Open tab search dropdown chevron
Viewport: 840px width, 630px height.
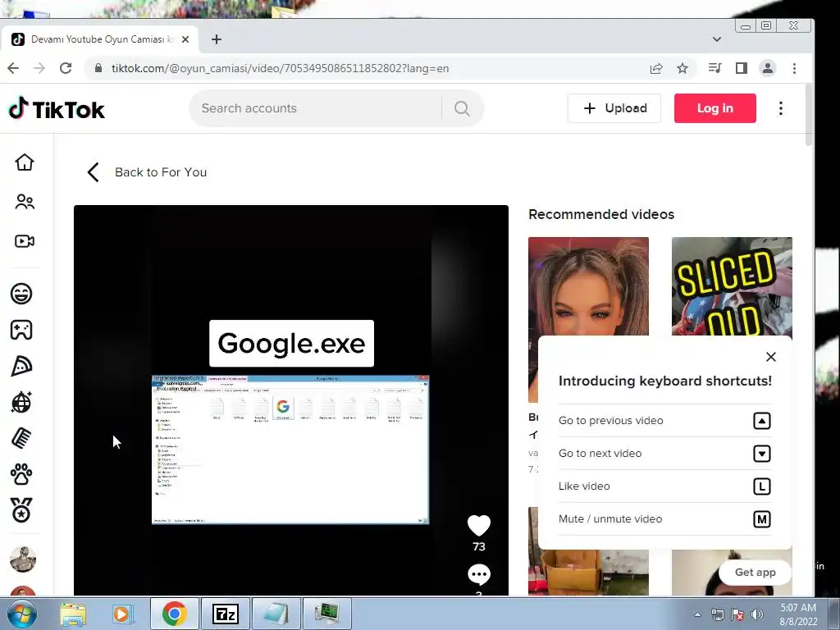pos(717,39)
